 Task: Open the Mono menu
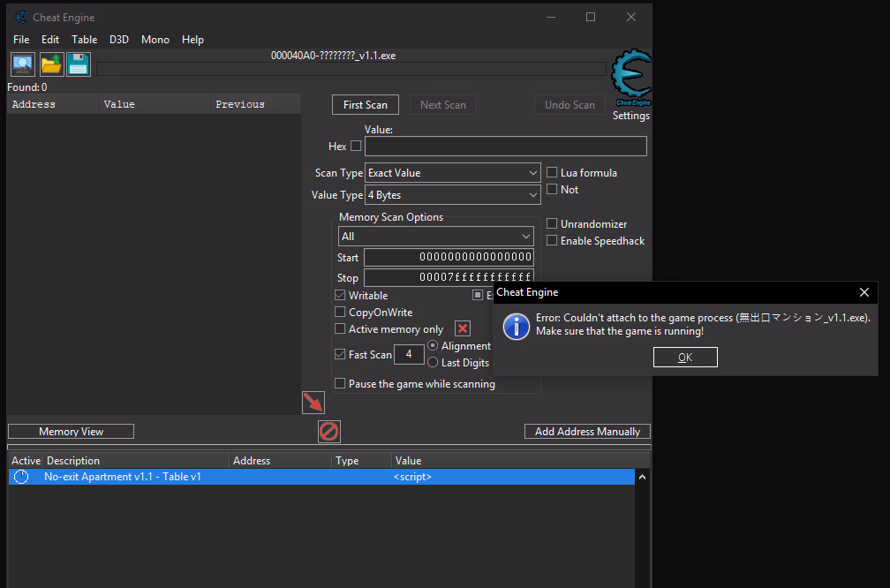(x=155, y=40)
